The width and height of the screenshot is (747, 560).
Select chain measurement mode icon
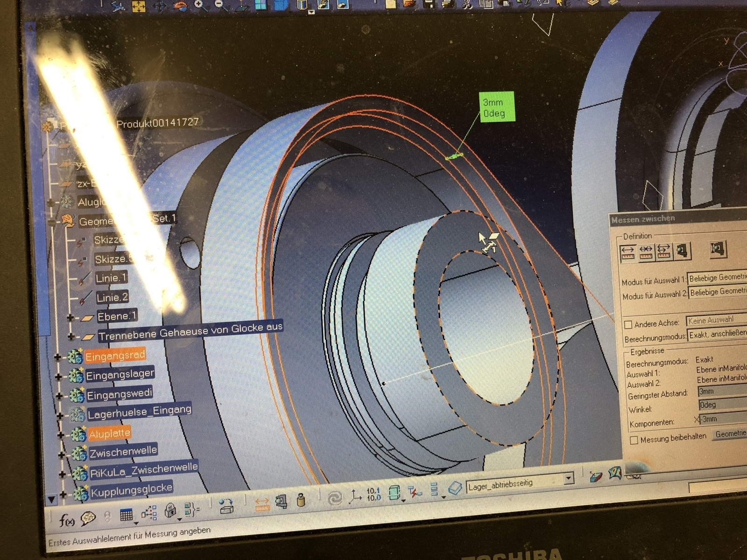coord(646,252)
